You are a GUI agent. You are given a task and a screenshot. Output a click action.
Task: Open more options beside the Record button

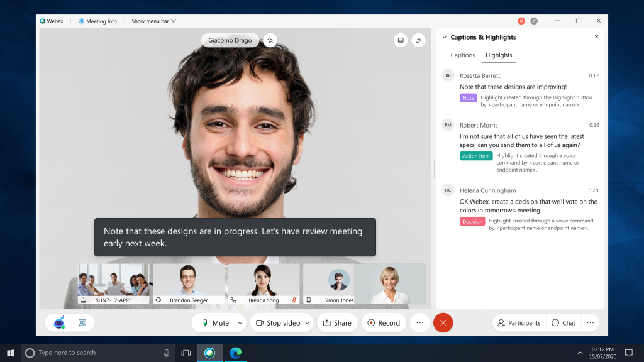click(420, 322)
